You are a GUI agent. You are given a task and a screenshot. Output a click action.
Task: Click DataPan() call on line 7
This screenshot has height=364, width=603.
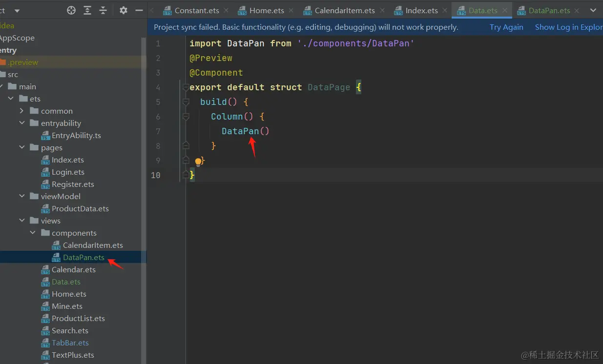coord(246,131)
